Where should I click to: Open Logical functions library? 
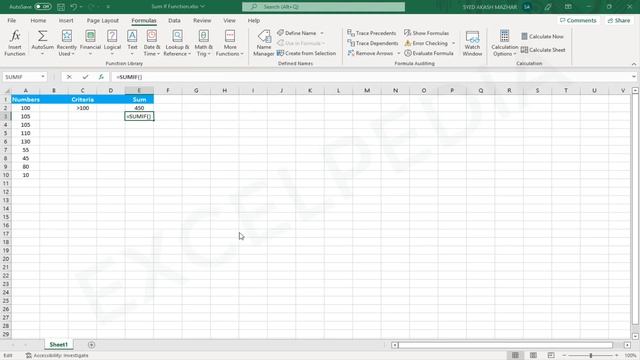(112, 43)
